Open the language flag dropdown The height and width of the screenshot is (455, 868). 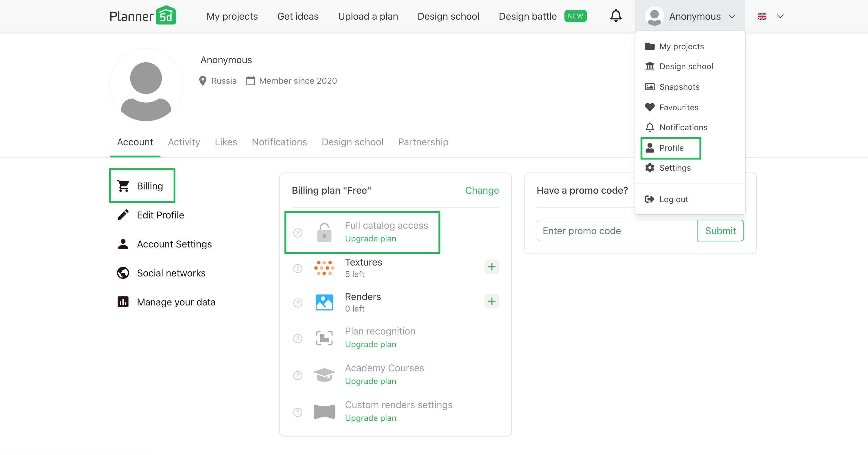coord(770,16)
